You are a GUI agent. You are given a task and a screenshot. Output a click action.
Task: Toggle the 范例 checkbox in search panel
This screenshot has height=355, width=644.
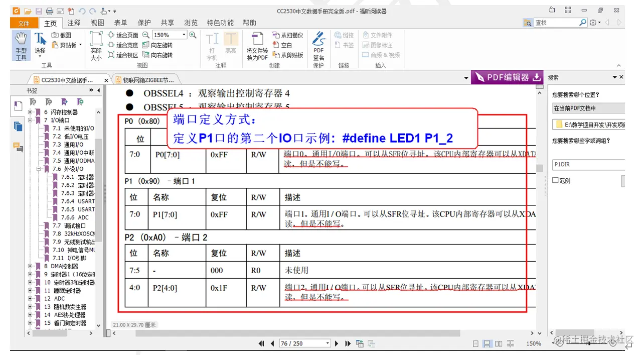coord(555,180)
